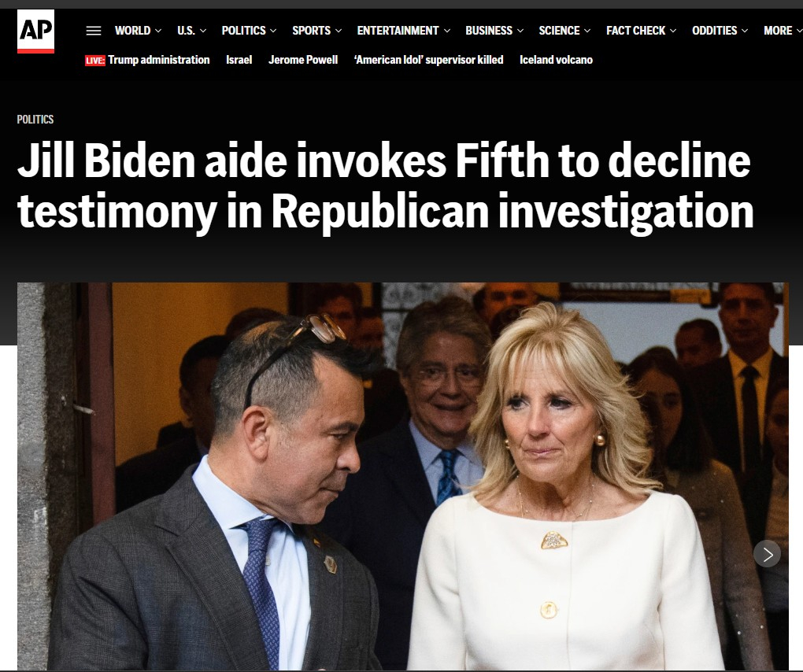Image resolution: width=803 pixels, height=672 pixels.
Task: Open the Iceland volcano link
Action: [x=556, y=60]
